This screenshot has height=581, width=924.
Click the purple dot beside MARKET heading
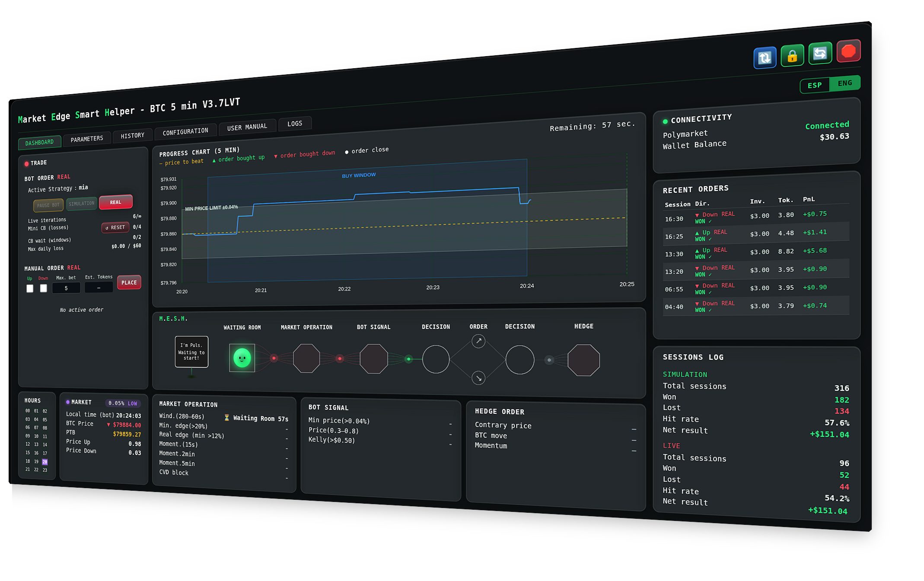click(x=68, y=402)
